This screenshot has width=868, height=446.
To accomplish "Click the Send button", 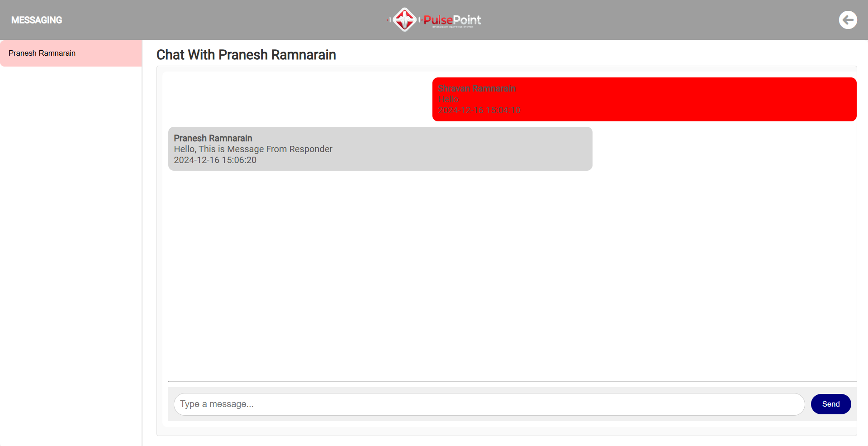I will pos(830,404).
